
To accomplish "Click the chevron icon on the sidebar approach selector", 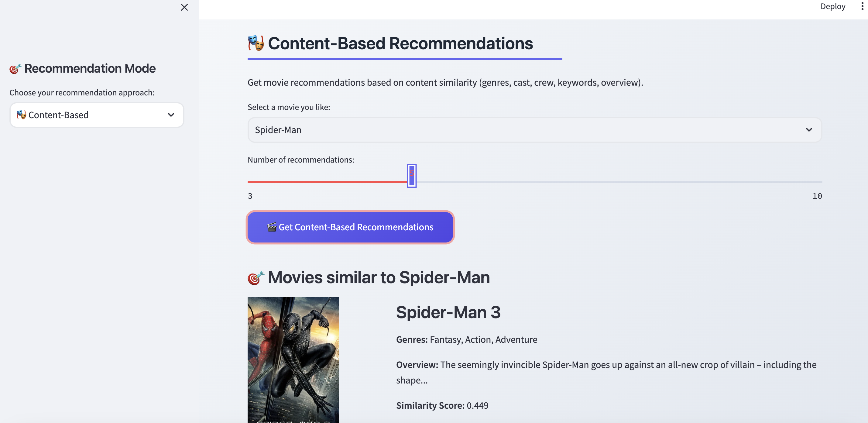I will point(171,115).
